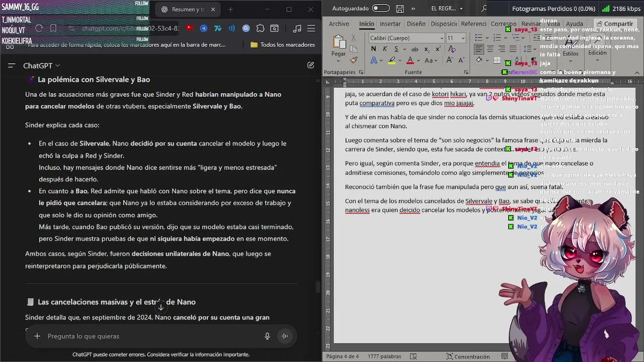Toggle italic K formatting
This screenshot has height=362, width=644.
(x=385, y=49)
